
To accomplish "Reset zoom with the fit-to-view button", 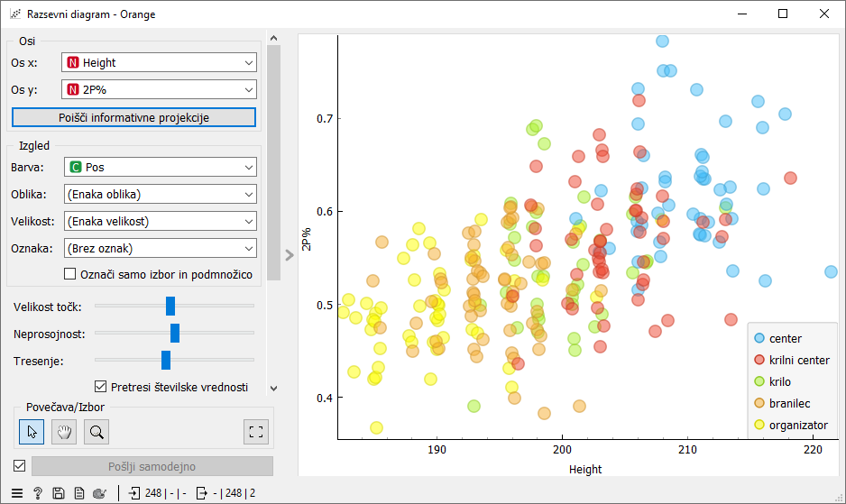I will pos(256,432).
